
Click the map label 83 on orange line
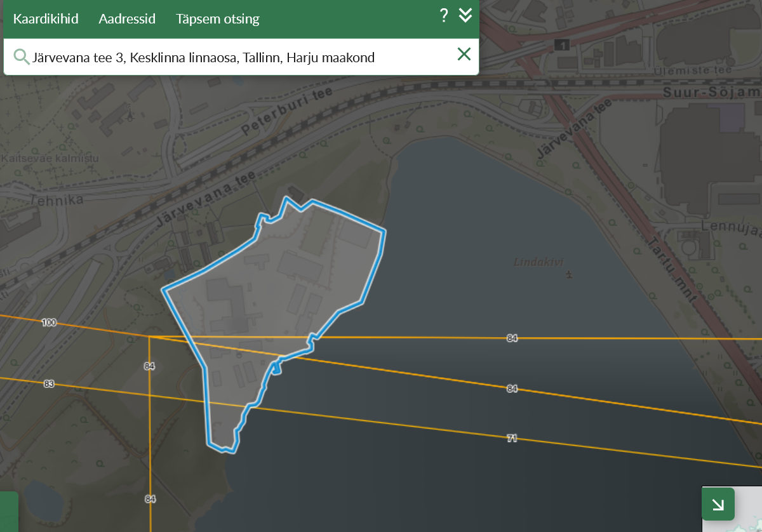coord(49,384)
